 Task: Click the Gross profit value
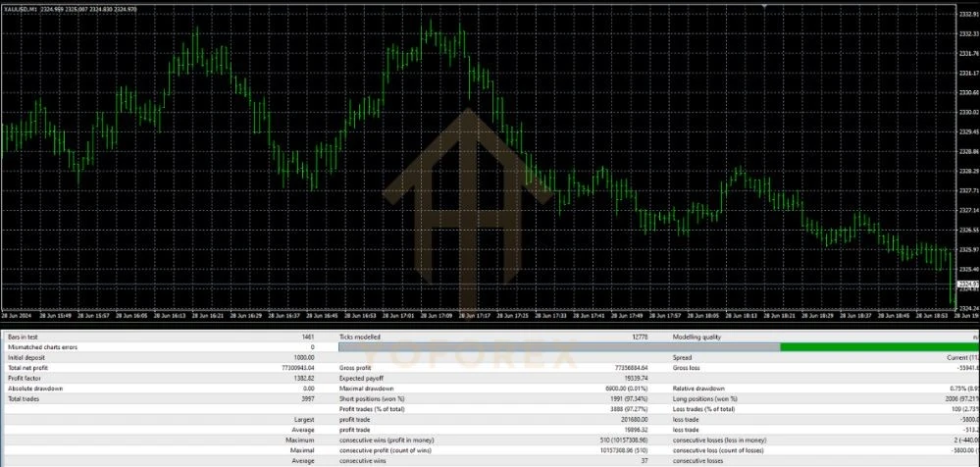point(631,368)
